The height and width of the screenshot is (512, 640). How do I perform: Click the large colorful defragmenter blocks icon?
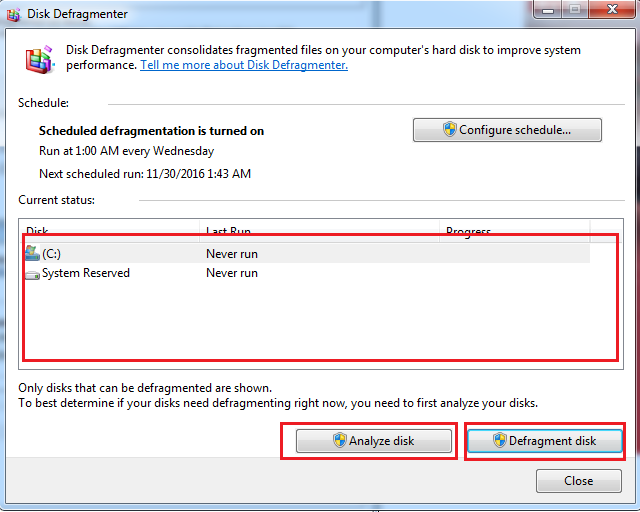point(40,58)
